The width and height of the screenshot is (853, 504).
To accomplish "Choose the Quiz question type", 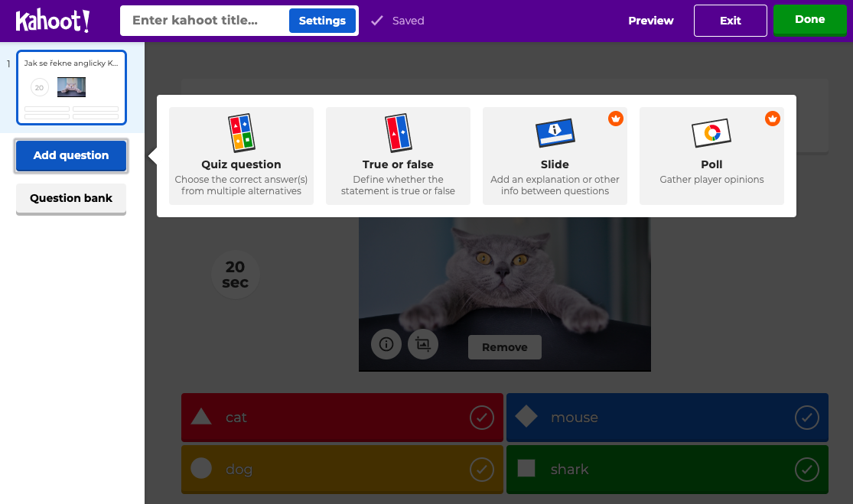I will pyautogui.click(x=241, y=156).
